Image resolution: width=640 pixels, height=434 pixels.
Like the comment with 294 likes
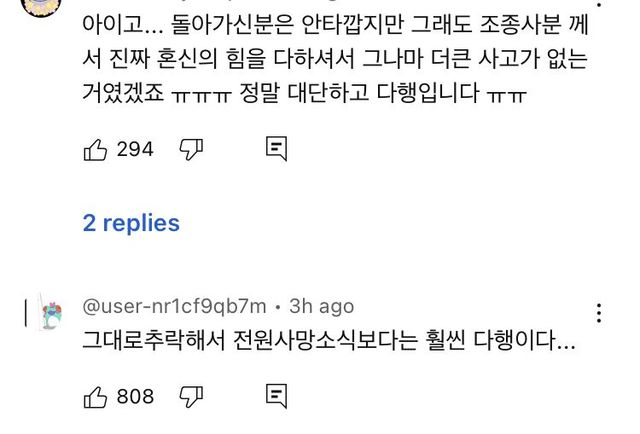point(95,150)
